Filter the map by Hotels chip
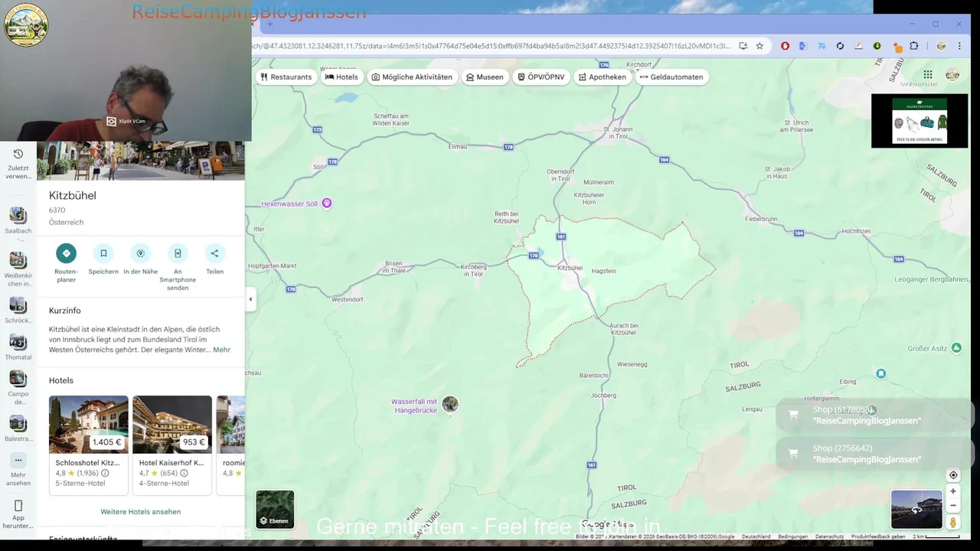Viewport: 980px width, 551px height. [x=341, y=77]
